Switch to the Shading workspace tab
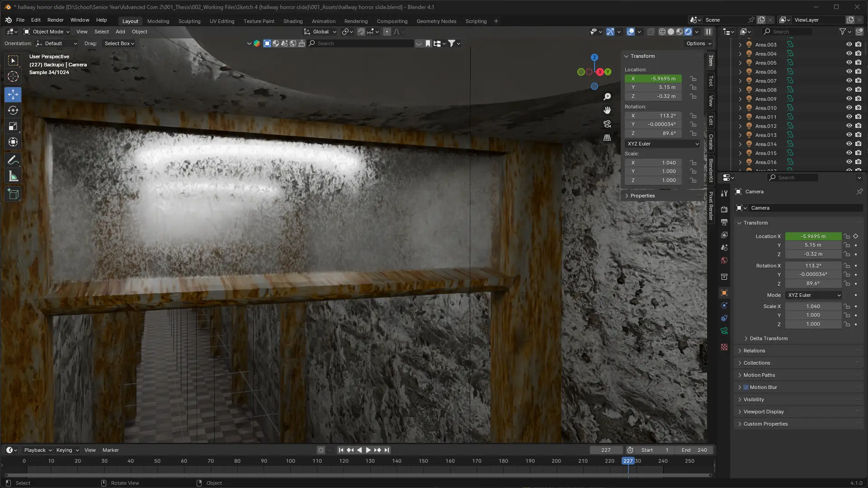Image resolution: width=868 pixels, height=488 pixels. [x=292, y=21]
